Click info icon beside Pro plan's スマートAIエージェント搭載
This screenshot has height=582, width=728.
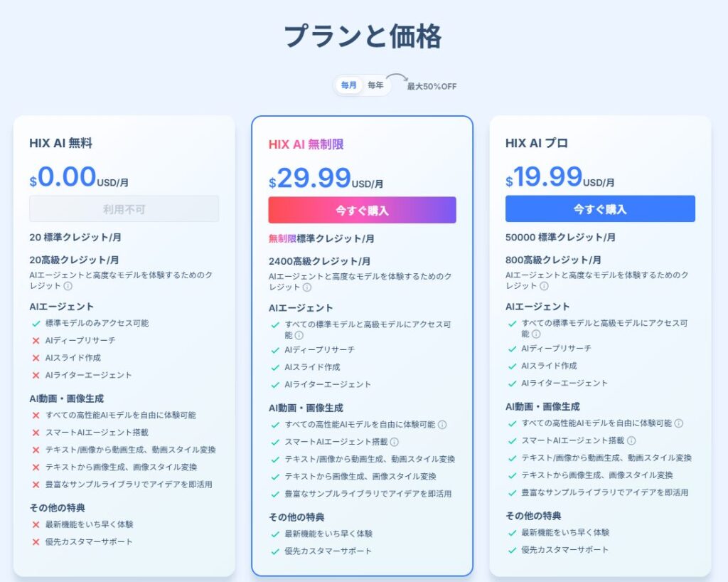631,440
